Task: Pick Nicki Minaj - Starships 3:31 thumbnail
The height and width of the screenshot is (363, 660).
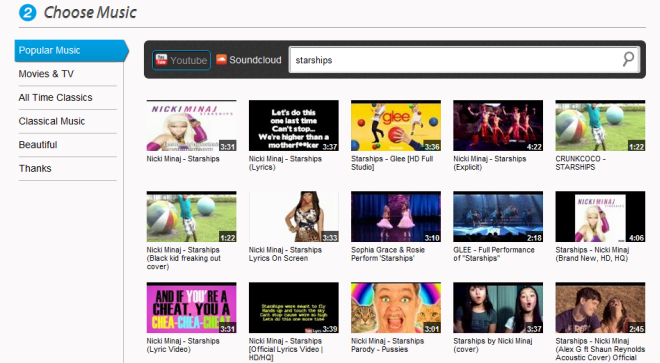Action: point(192,125)
